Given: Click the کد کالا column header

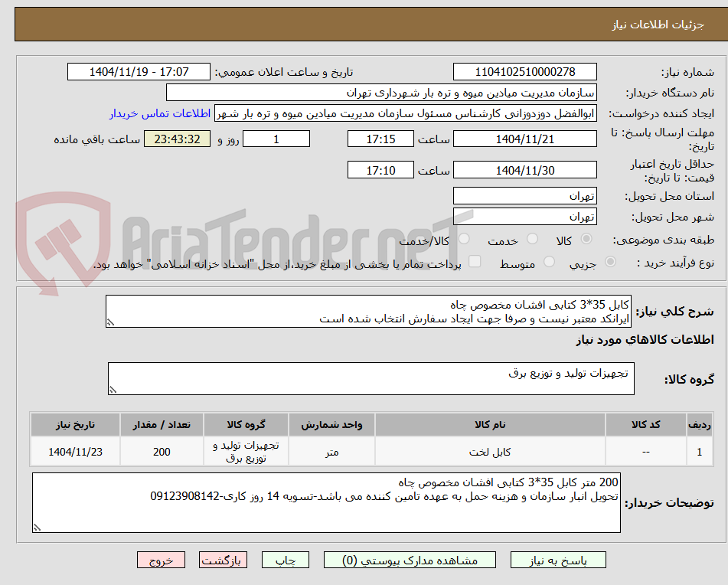Looking at the screenshot, I should pyautogui.click(x=646, y=425).
